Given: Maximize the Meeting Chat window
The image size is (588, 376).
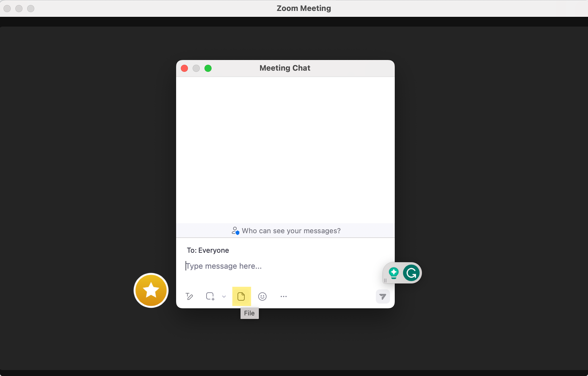Looking at the screenshot, I should pos(208,68).
